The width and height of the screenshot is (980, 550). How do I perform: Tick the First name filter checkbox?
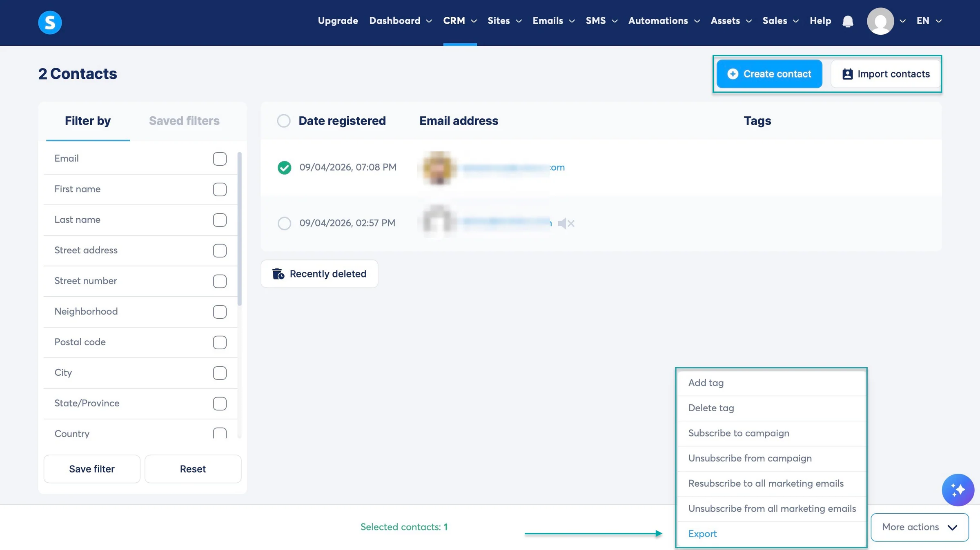pyautogui.click(x=220, y=189)
